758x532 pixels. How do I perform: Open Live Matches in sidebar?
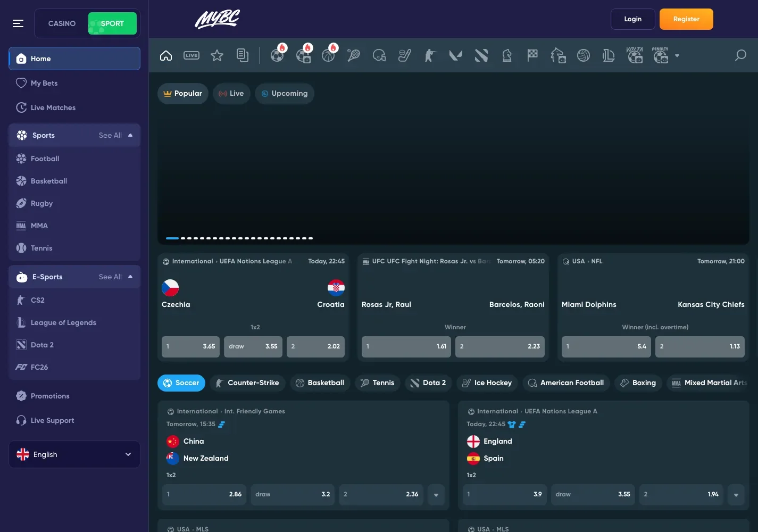coord(74,107)
